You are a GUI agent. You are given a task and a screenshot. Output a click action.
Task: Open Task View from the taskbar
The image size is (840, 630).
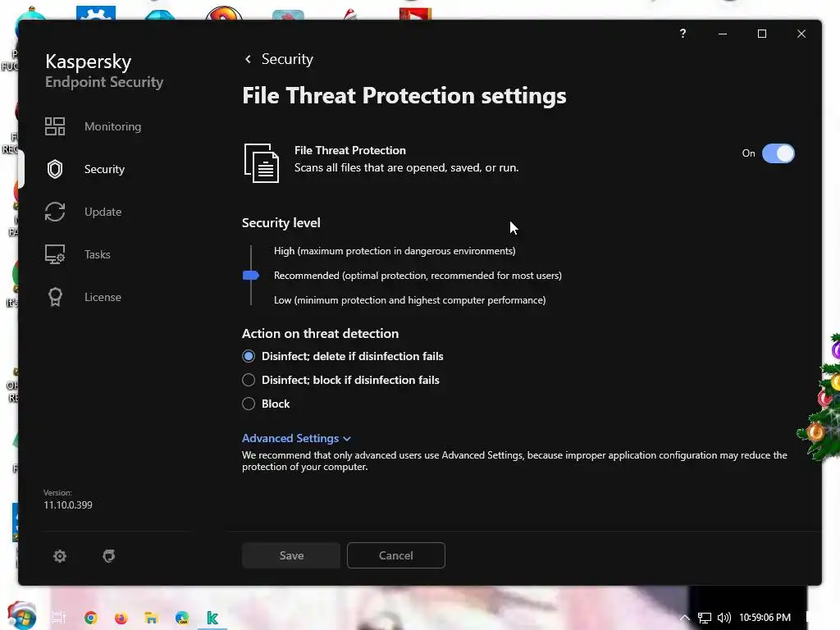tap(59, 618)
